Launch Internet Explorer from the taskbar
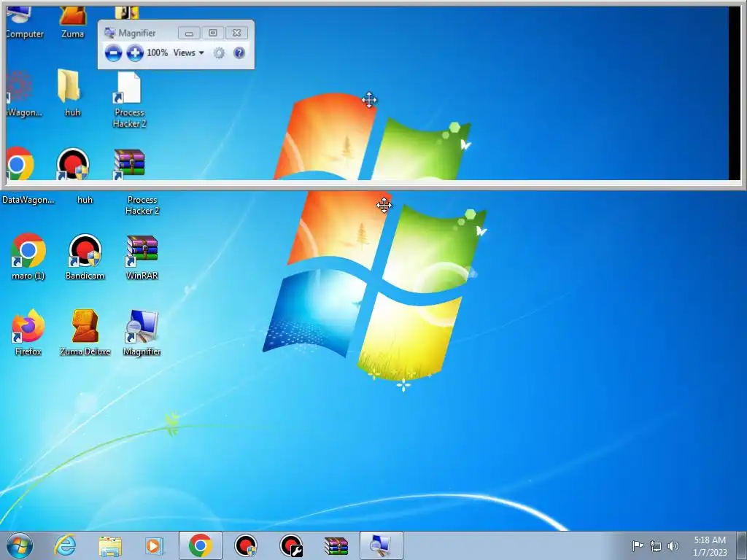This screenshot has width=747, height=560. click(x=65, y=545)
